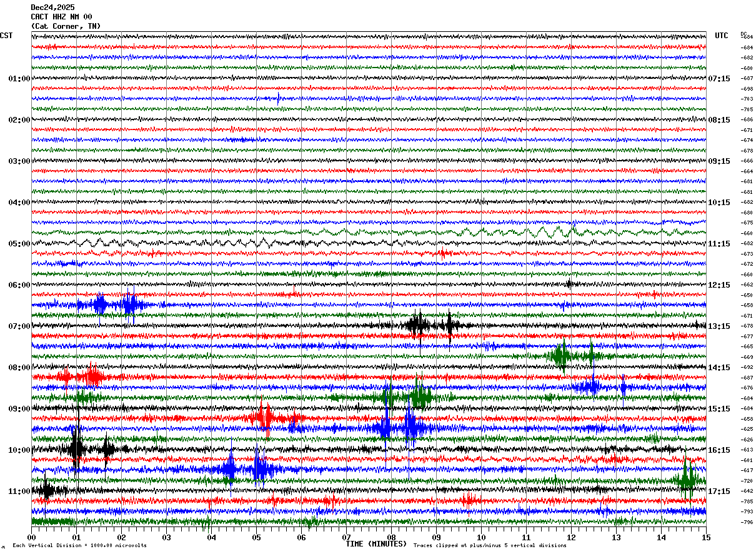
Task: Select the 09:00 CST row label
Action: tap(19, 409)
